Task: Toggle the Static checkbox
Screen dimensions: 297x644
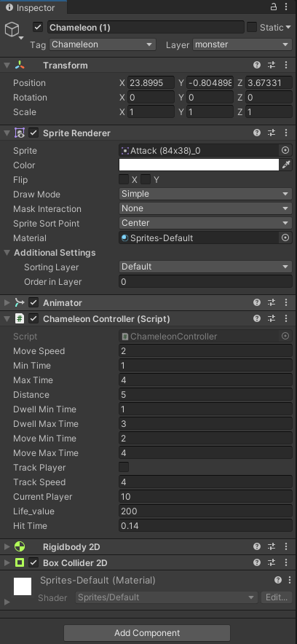Action: (x=252, y=27)
